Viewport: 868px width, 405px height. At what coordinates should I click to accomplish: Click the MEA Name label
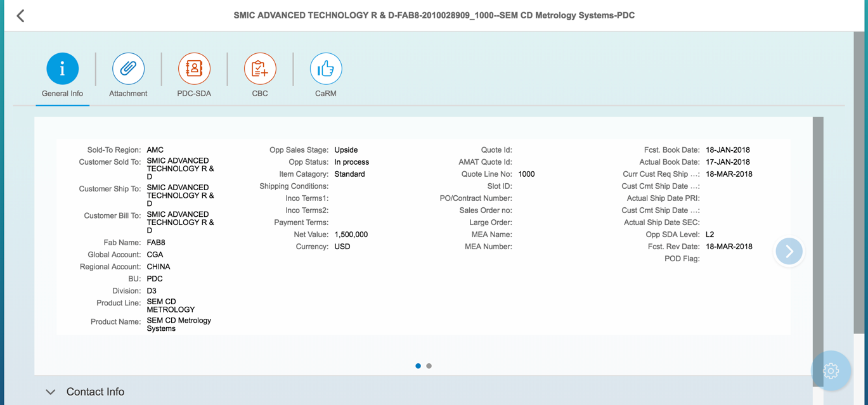(x=492, y=235)
